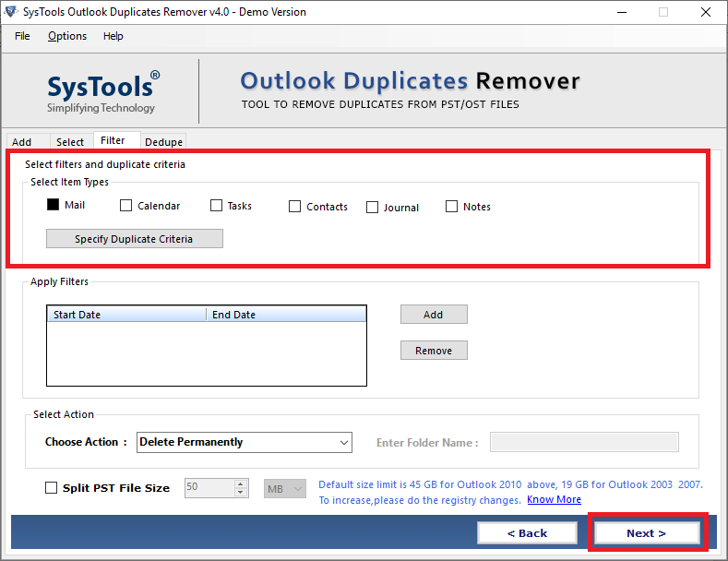
Task: Open the Choose Action dropdown
Action: point(245,442)
